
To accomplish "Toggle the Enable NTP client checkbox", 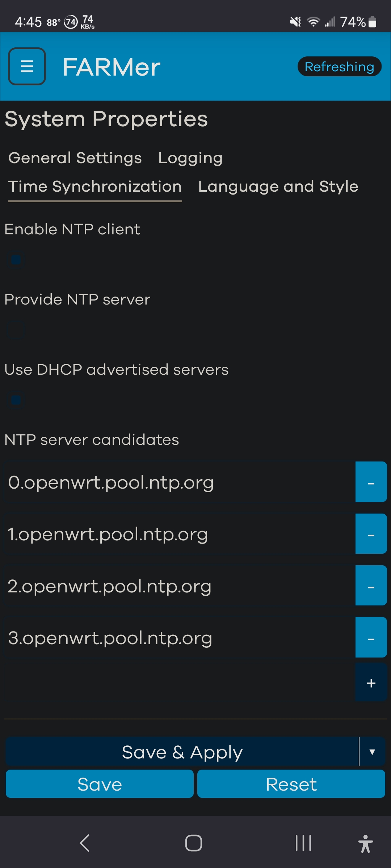I will click(16, 260).
